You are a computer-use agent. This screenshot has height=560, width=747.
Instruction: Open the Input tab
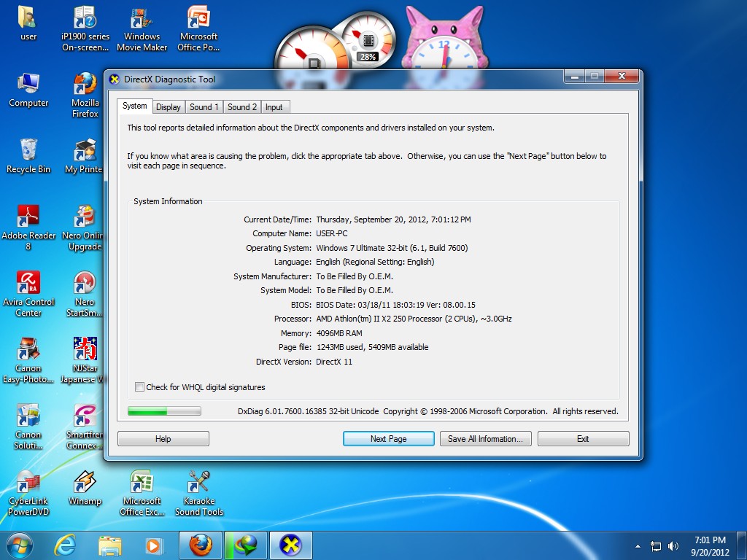click(274, 107)
